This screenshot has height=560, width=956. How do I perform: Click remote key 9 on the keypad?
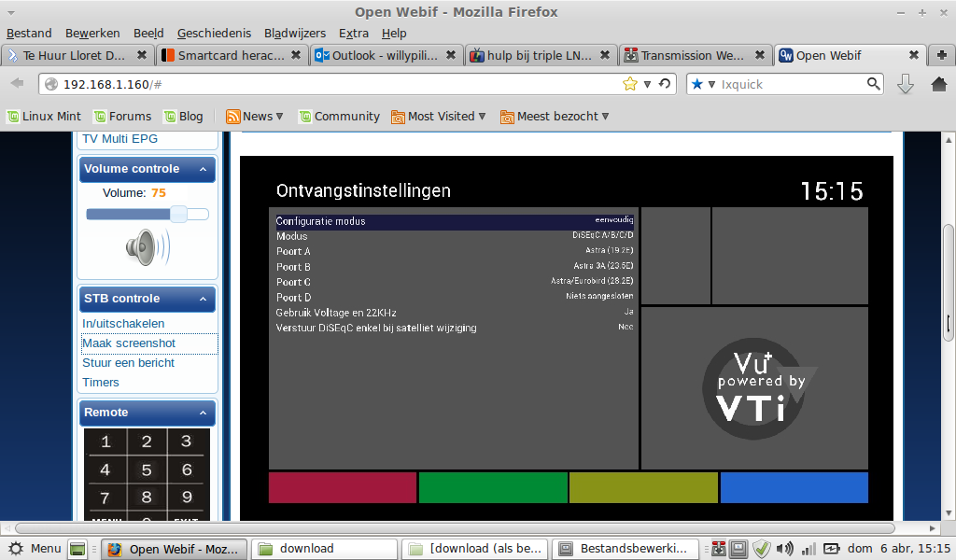click(187, 497)
